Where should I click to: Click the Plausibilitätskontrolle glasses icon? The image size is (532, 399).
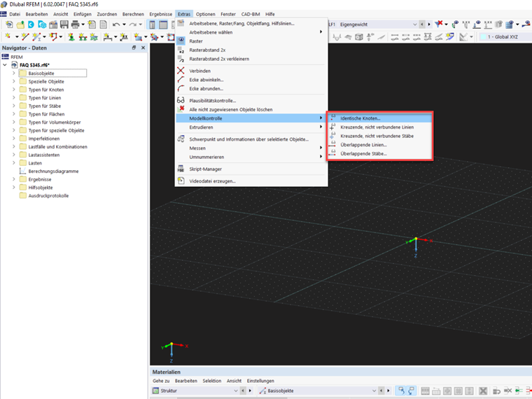[181, 100]
